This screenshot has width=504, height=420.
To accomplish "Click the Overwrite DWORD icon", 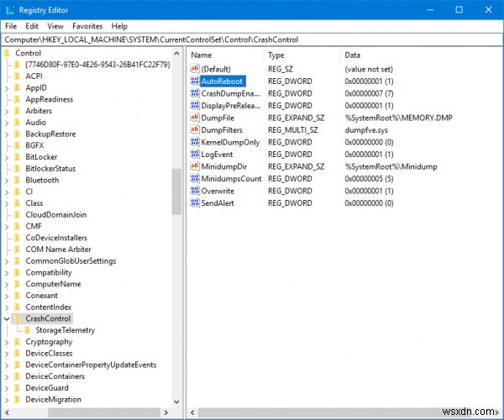I will coord(195,191).
